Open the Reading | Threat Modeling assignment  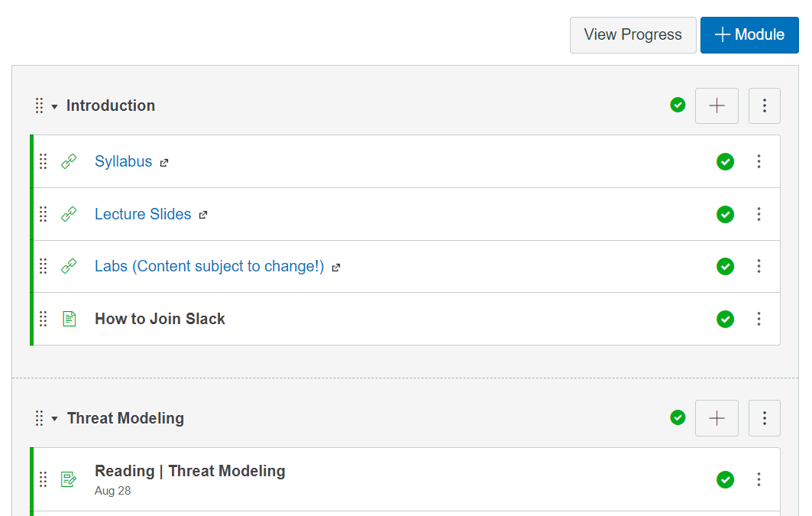(x=189, y=471)
